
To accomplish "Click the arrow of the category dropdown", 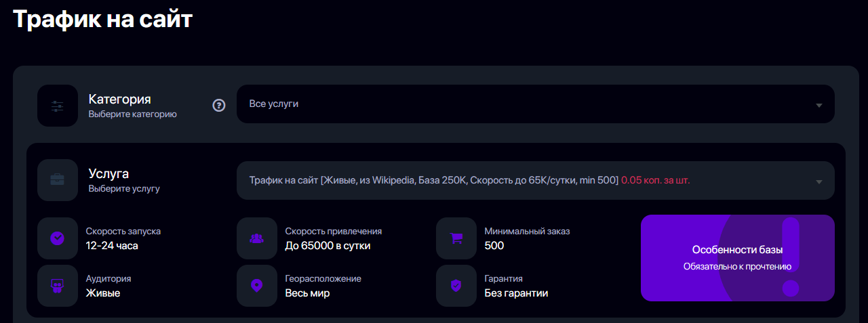I will pos(819,105).
